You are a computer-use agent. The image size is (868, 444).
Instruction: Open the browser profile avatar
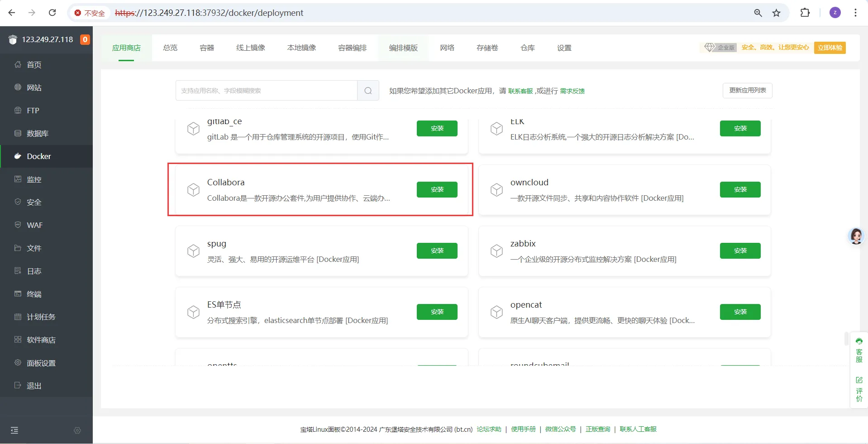click(835, 13)
